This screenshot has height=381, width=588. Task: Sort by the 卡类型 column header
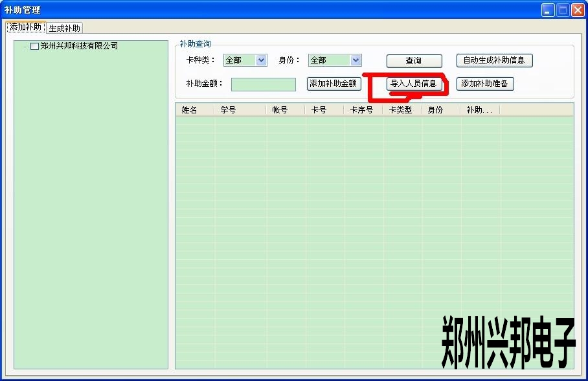point(402,110)
